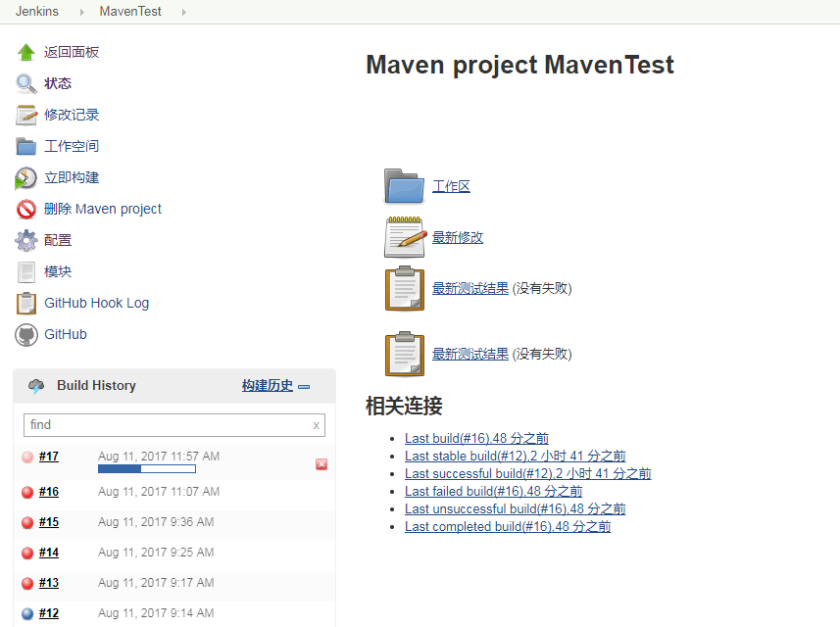
Task: Click the blue status ball for build #12
Action: click(x=27, y=613)
